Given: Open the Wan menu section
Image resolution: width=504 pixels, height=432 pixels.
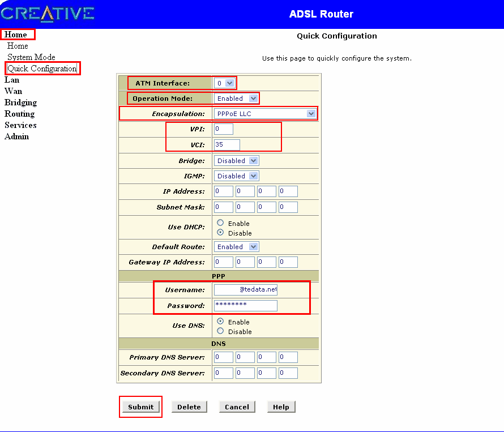Looking at the screenshot, I should 13,91.
